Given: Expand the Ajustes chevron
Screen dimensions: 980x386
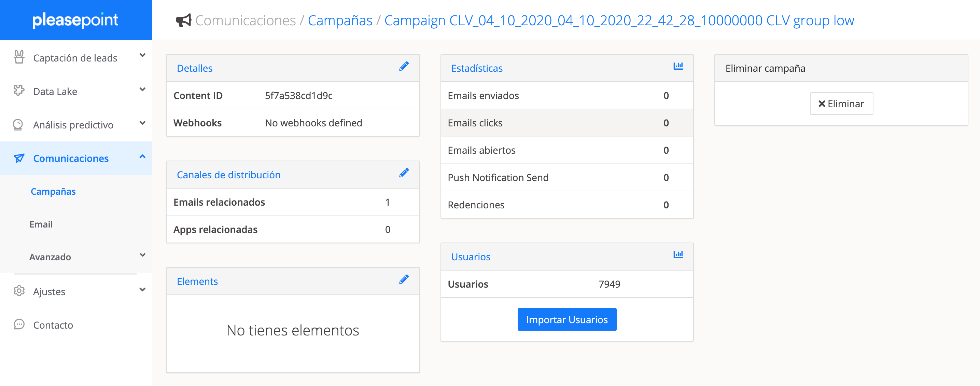Looking at the screenshot, I should 142,290.
